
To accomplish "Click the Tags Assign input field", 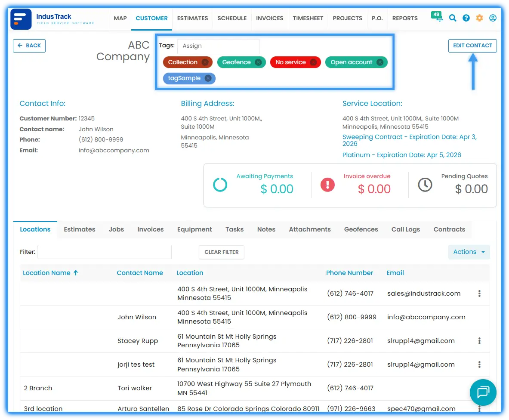I will click(x=218, y=46).
